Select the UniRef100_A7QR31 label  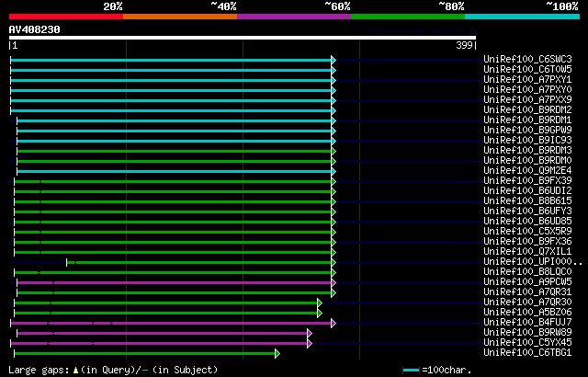(x=527, y=292)
